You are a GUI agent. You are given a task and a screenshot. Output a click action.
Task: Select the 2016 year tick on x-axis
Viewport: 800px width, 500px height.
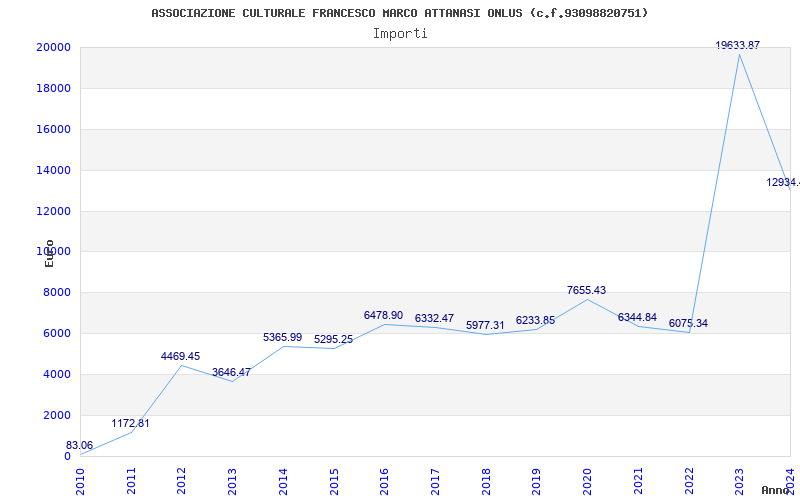385,480
